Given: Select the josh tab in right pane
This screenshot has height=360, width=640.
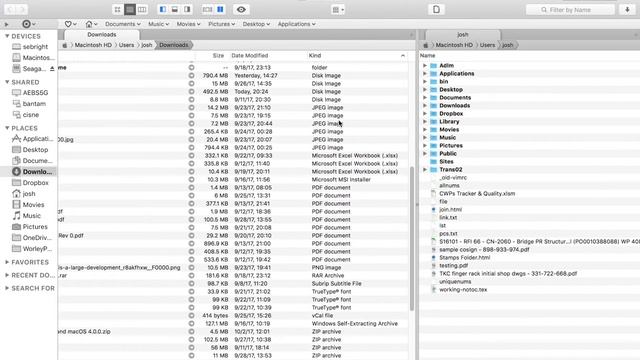Looking at the screenshot, I should (x=462, y=35).
